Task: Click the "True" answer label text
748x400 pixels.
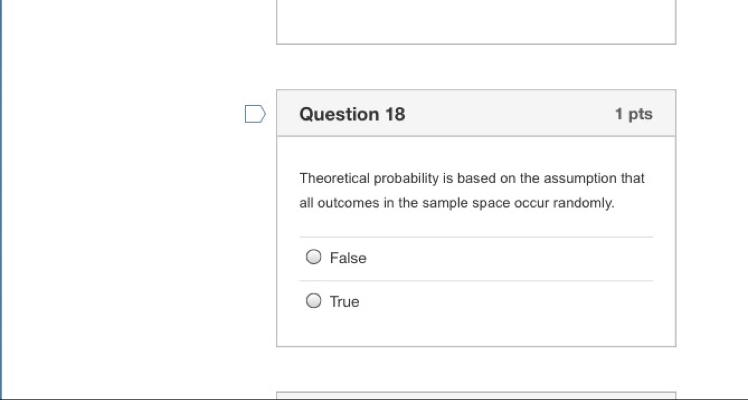Action: [x=344, y=302]
